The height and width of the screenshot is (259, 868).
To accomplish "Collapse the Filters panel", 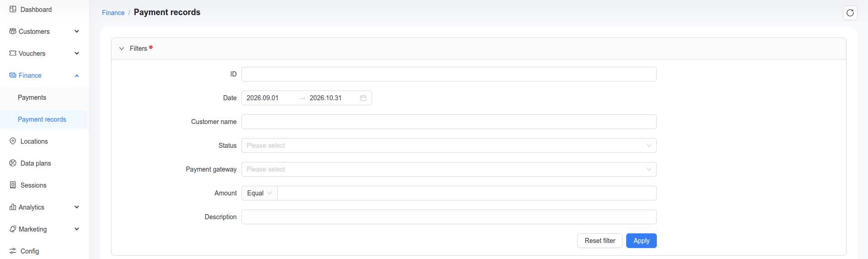I will 122,49.
